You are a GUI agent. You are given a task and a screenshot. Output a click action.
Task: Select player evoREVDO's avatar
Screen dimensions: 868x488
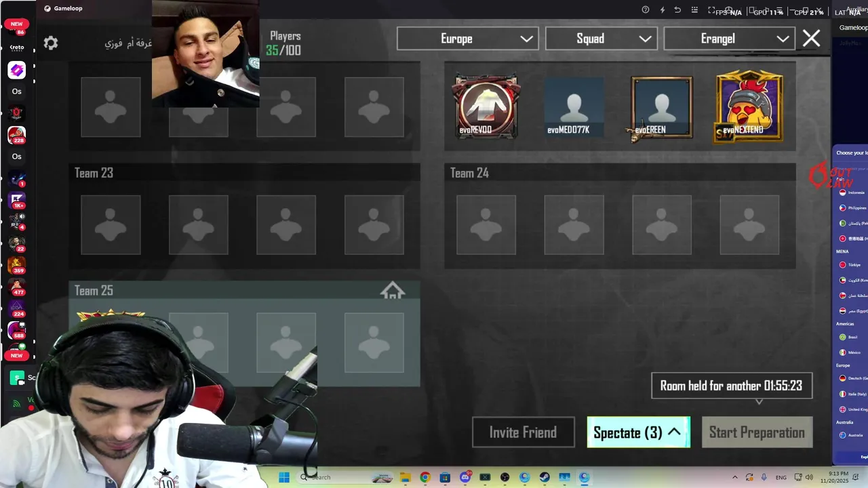[486, 107]
